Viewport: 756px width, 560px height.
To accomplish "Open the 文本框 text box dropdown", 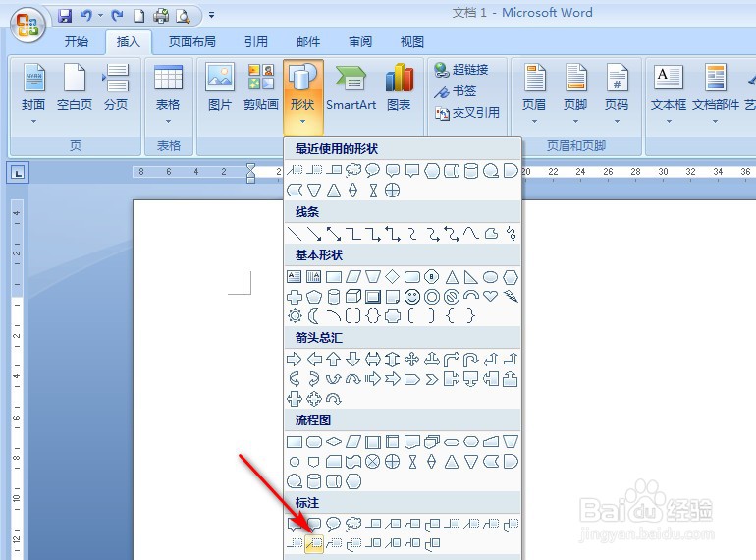I will point(669,94).
